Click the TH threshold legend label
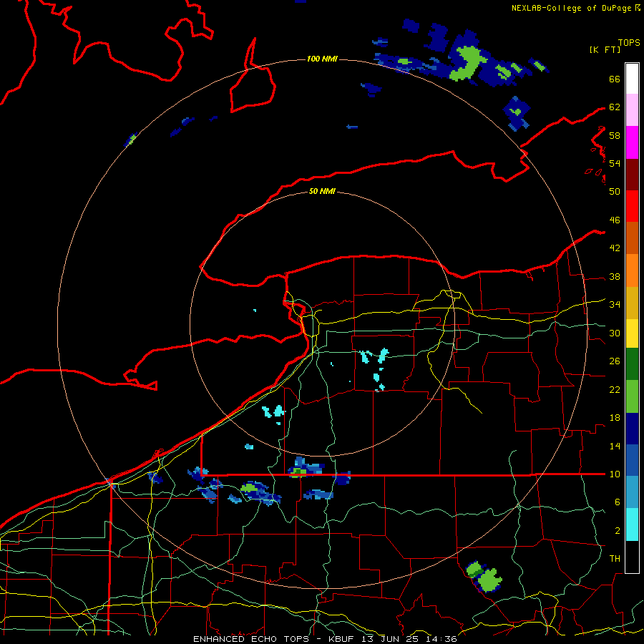 (615, 558)
